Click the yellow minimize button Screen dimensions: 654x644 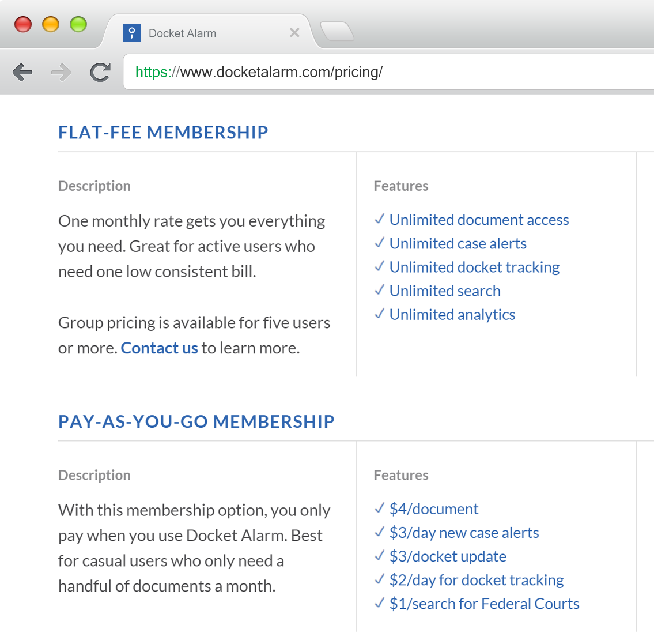click(x=51, y=25)
